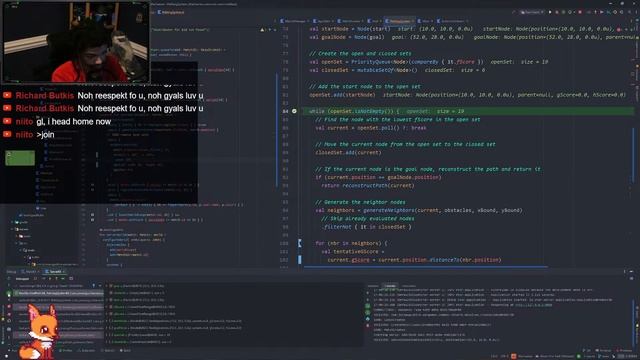Take a thread dump with the camera icon

tap(9, 329)
